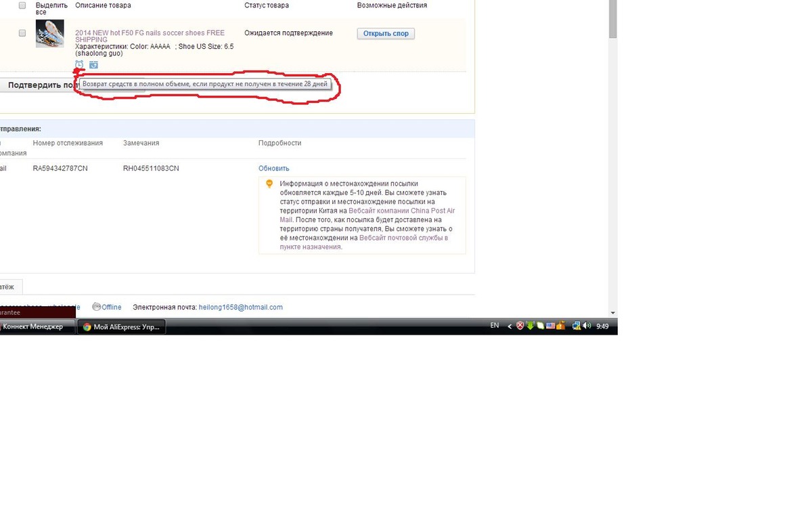Click the page vertical scrollbar thumb
Image resolution: width=812 pixels, height=508 pixels.
[612, 19]
